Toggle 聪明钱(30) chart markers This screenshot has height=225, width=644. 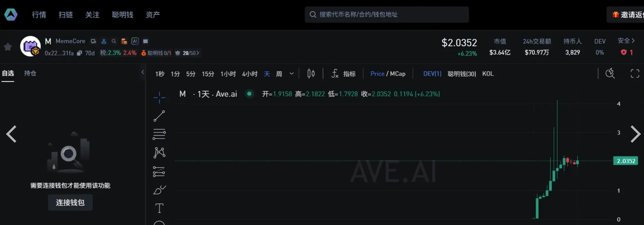point(462,74)
